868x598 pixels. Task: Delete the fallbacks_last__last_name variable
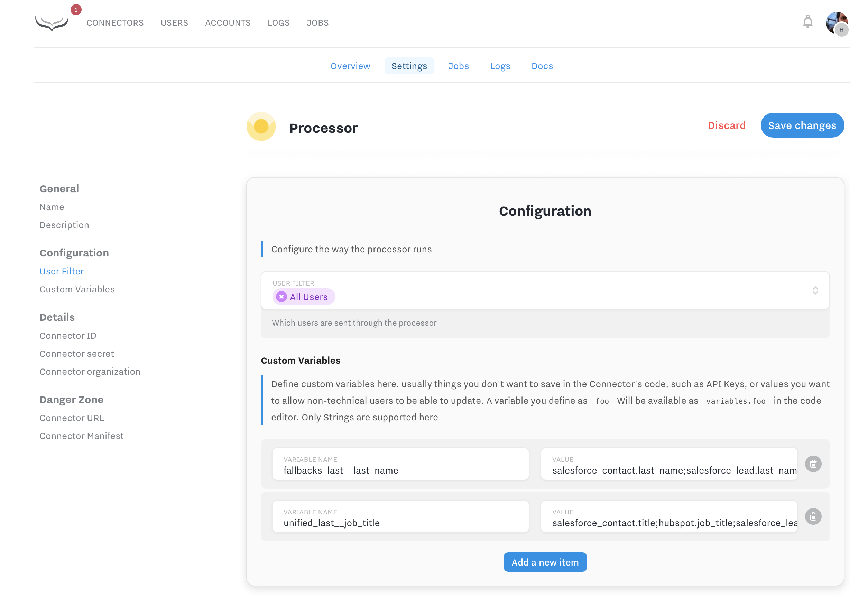click(x=813, y=464)
